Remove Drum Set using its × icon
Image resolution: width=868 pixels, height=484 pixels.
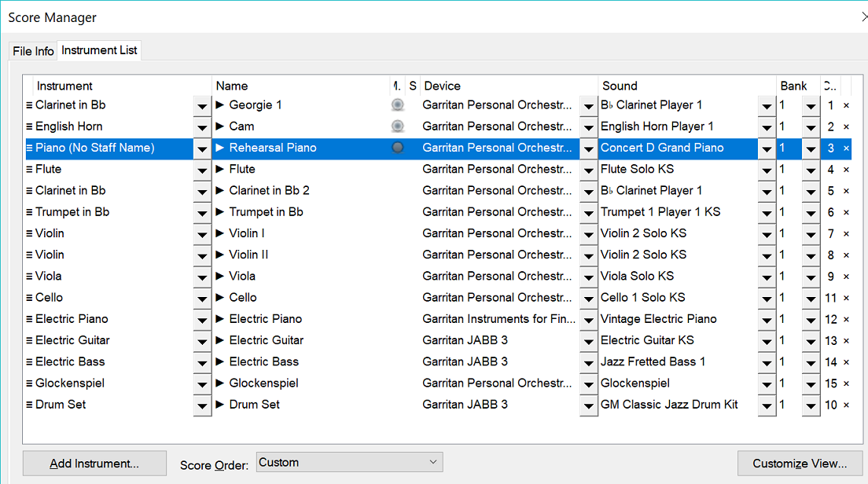[x=846, y=405]
